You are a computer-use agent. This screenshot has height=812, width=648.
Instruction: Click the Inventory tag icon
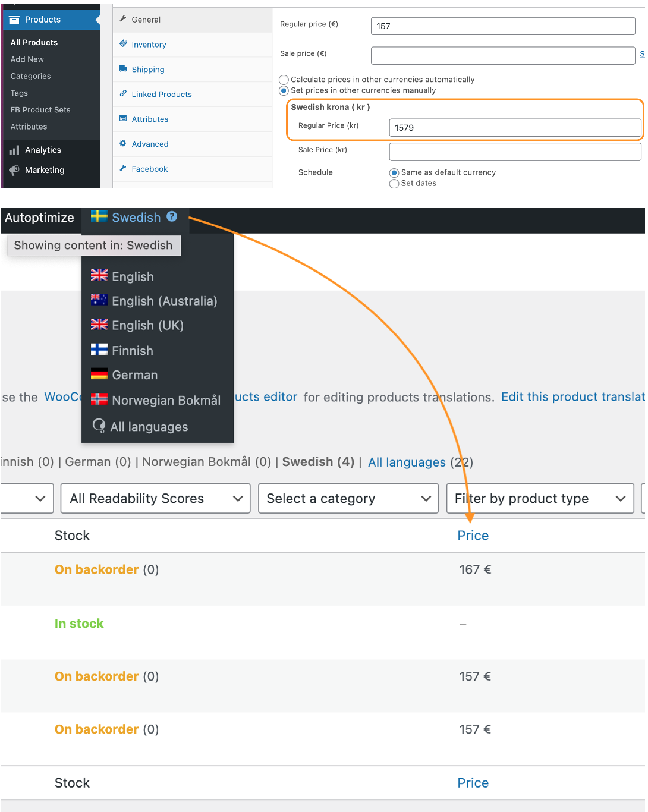tap(123, 44)
